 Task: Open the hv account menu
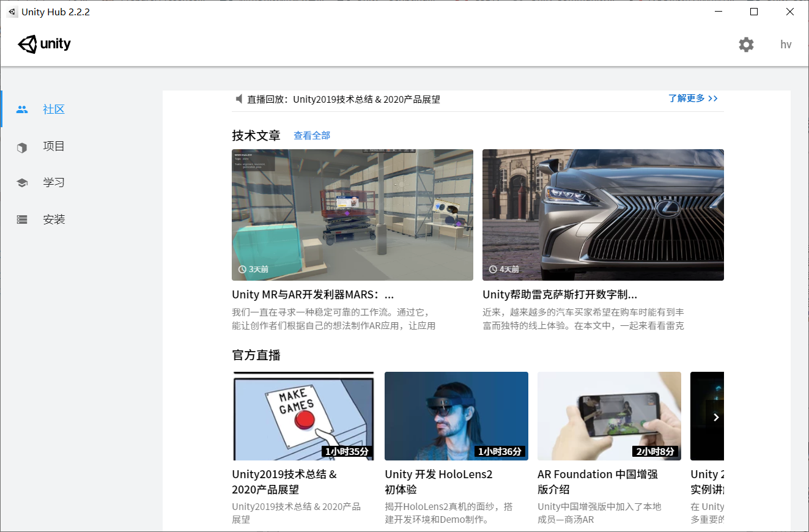(785, 44)
